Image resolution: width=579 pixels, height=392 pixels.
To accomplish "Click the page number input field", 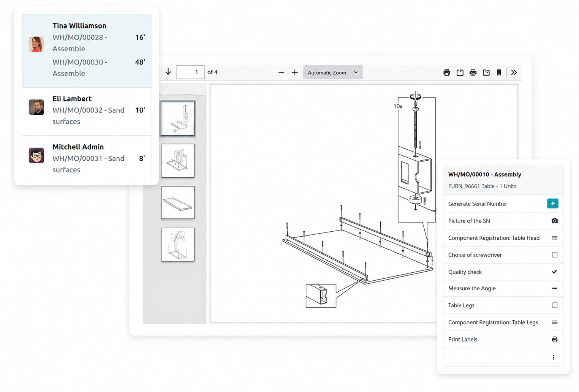I will [x=190, y=72].
